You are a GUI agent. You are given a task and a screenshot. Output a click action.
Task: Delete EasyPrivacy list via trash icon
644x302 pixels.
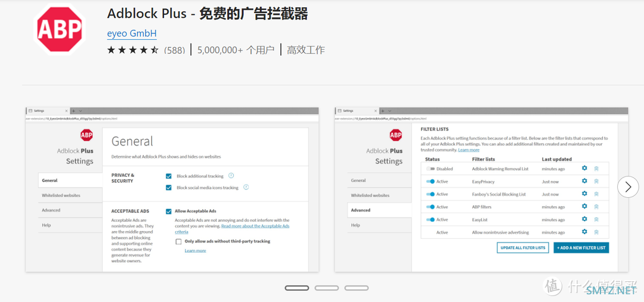tap(596, 181)
